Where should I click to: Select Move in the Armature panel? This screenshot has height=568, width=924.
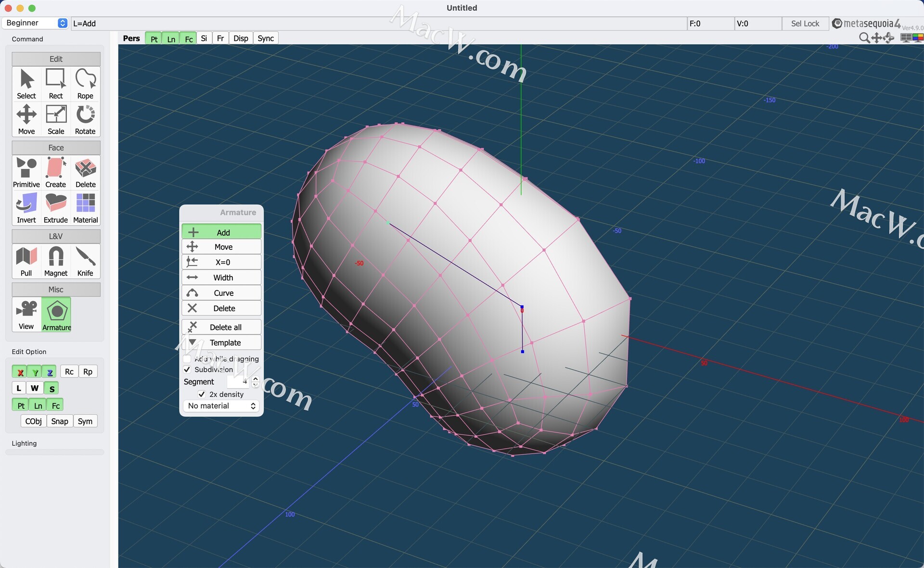point(221,247)
